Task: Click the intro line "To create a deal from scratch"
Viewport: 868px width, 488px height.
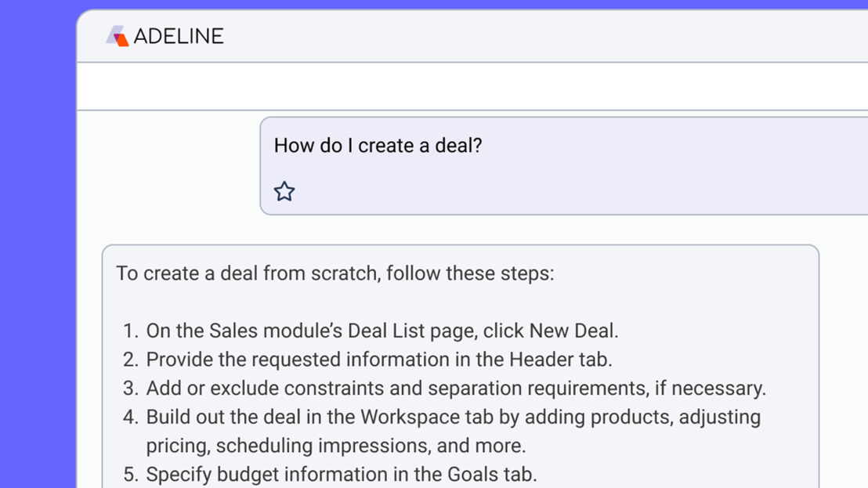Action: 335,273
